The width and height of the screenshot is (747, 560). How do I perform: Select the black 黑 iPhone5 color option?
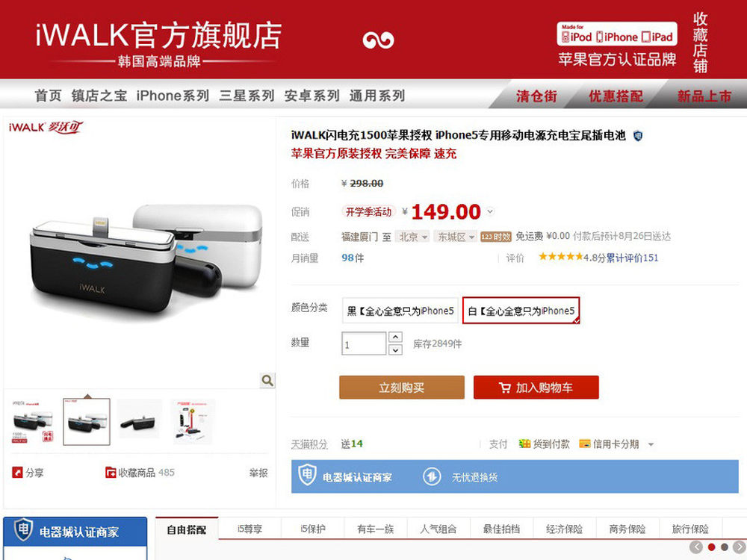pyautogui.click(x=400, y=311)
